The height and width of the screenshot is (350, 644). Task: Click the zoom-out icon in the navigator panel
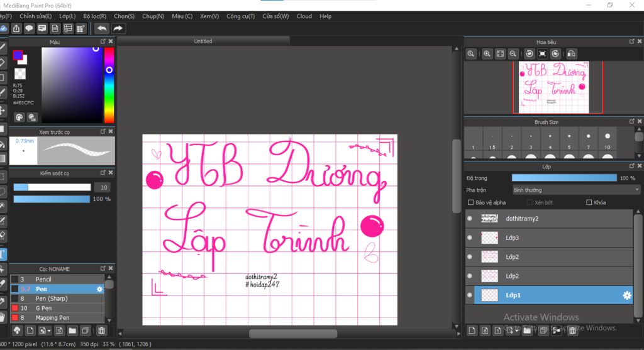(x=513, y=54)
